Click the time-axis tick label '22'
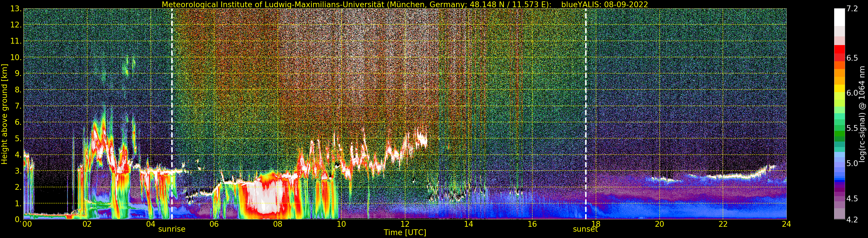The image size is (868, 238). (x=723, y=224)
